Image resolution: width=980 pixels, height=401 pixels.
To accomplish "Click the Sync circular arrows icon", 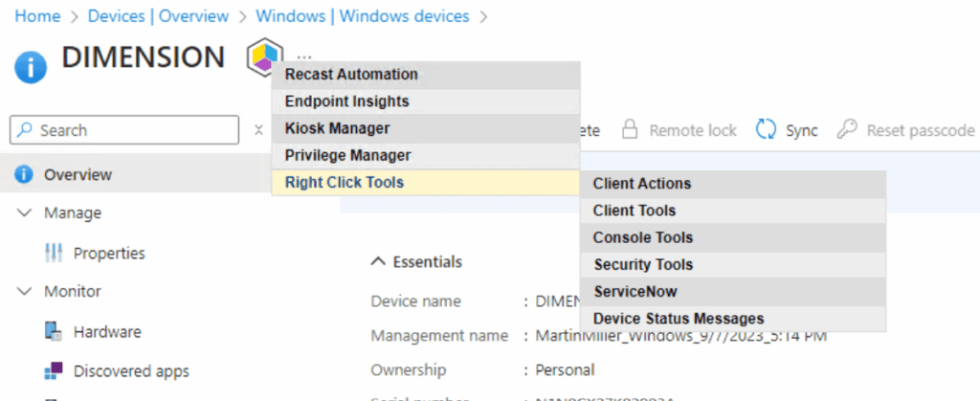I will tap(766, 130).
